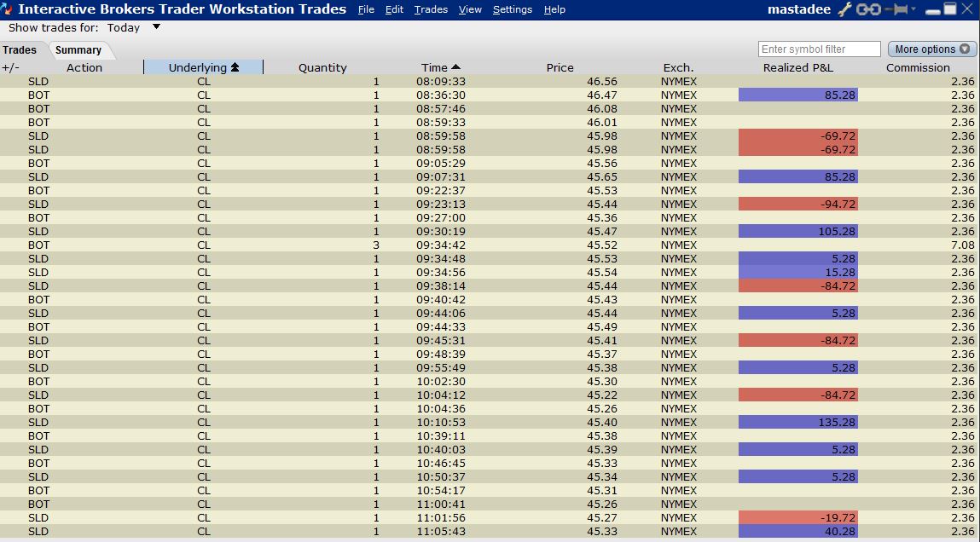Click the chain link window-grouping icon

click(x=868, y=9)
